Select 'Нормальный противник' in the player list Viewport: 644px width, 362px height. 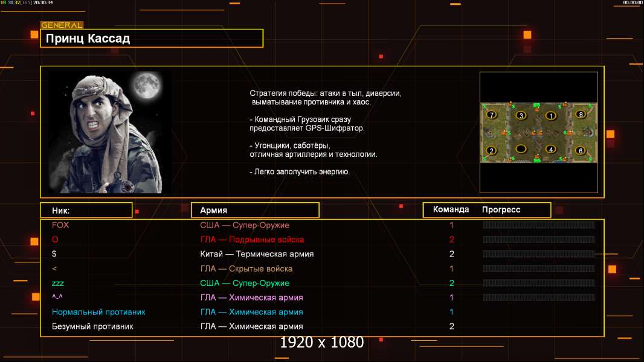(98, 312)
